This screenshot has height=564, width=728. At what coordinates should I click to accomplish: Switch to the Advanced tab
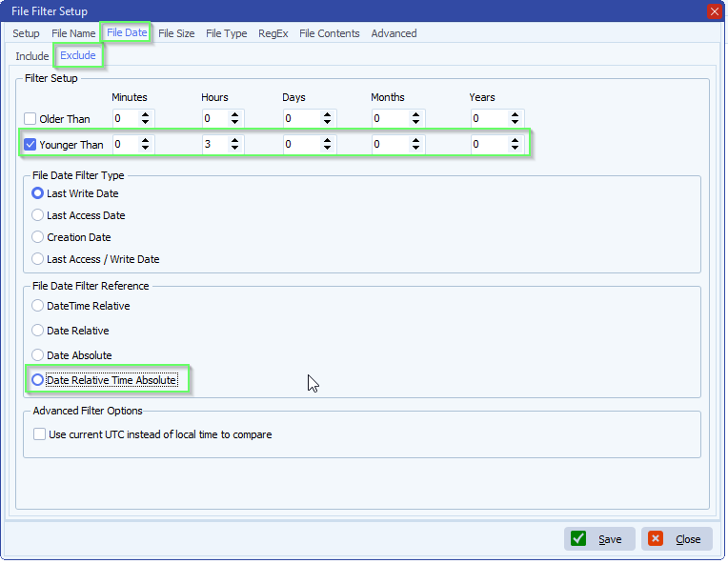click(394, 33)
